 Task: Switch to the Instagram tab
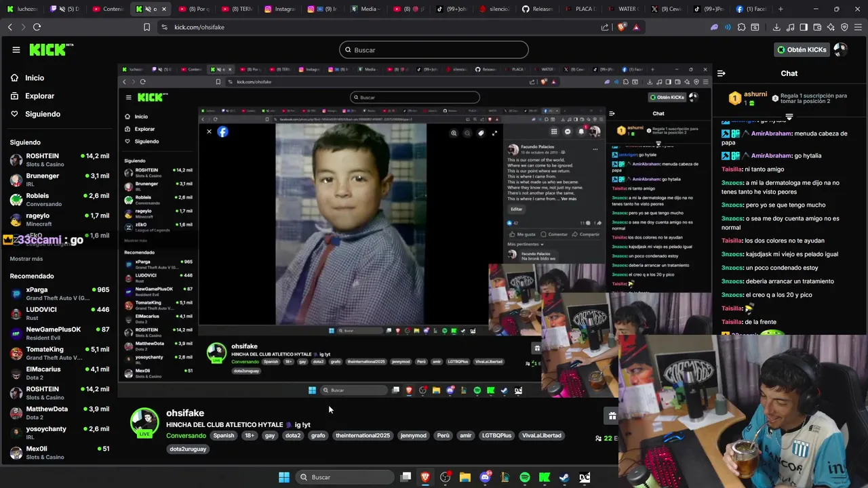pyautogui.click(x=279, y=9)
